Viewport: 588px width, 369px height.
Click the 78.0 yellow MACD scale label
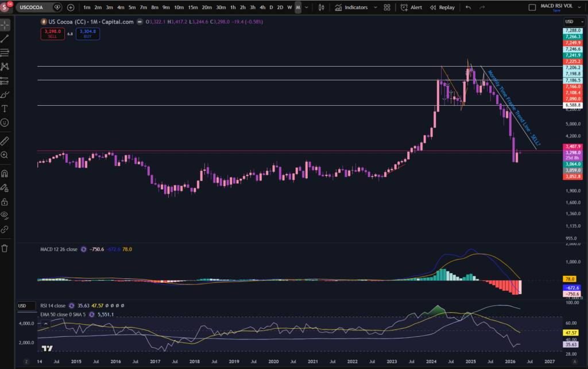[x=570, y=279]
